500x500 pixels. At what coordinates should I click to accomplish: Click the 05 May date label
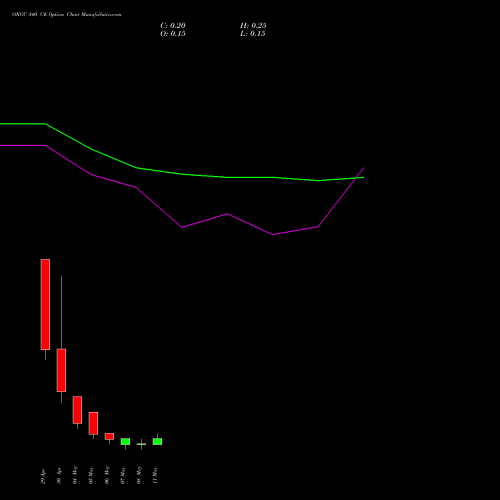click(x=91, y=475)
